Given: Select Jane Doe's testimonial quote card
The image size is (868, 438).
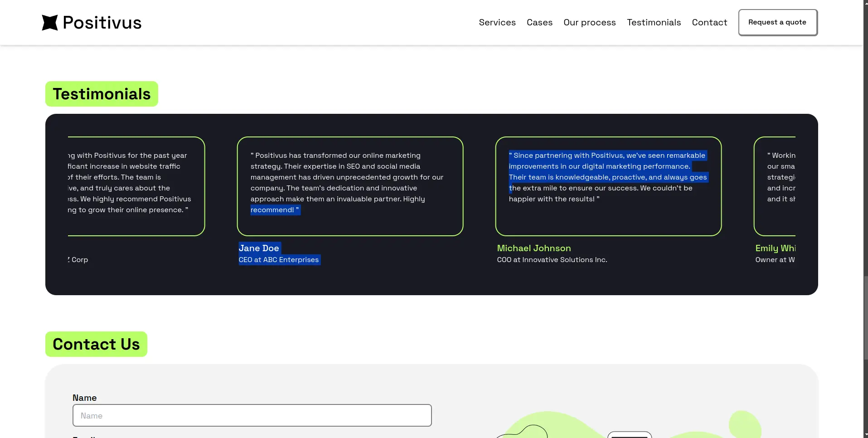Looking at the screenshot, I should click(x=350, y=186).
